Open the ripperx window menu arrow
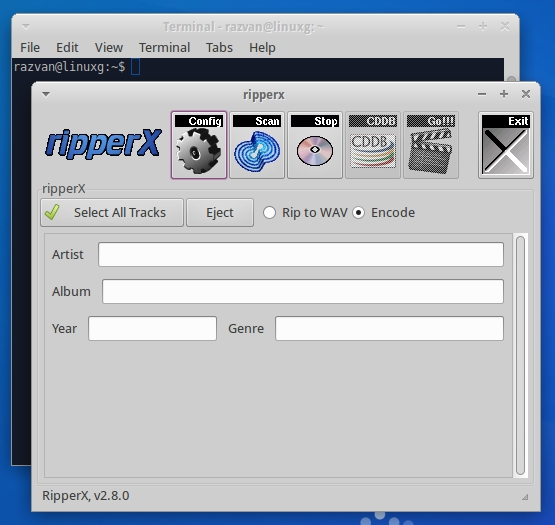 click(46, 94)
